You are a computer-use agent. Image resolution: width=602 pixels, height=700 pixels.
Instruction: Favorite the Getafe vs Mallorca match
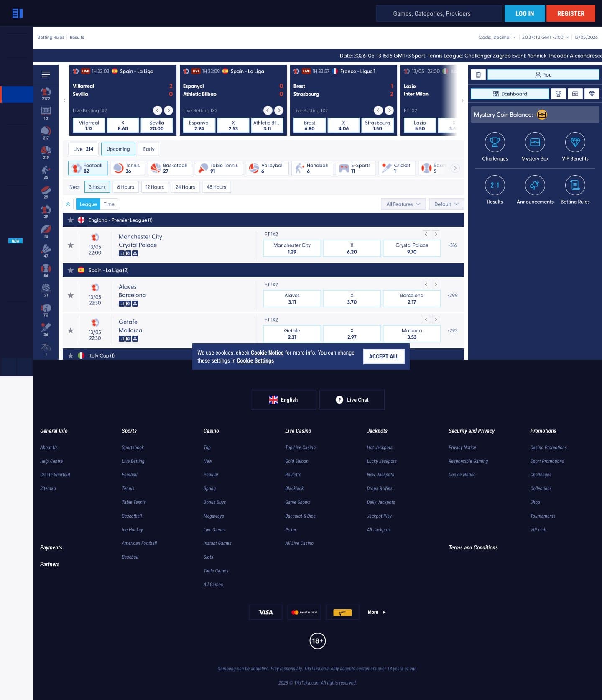[x=71, y=330]
